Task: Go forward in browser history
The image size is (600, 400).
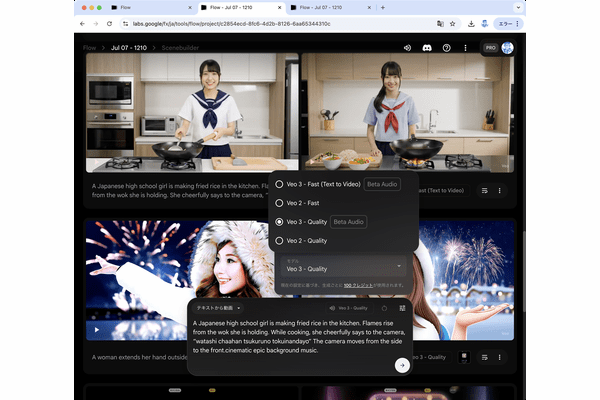Action: [x=96, y=24]
